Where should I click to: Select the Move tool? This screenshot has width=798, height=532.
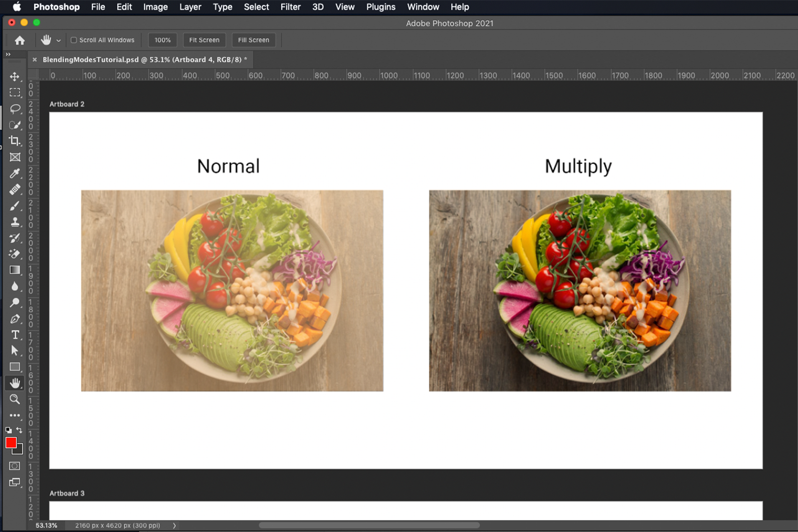(14, 76)
